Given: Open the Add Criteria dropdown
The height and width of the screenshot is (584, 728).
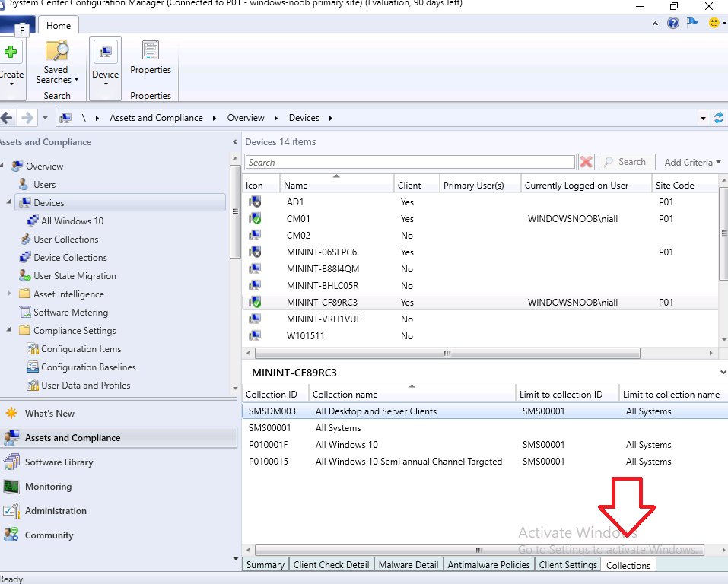Looking at the screenshot, I should coord(692,163).
